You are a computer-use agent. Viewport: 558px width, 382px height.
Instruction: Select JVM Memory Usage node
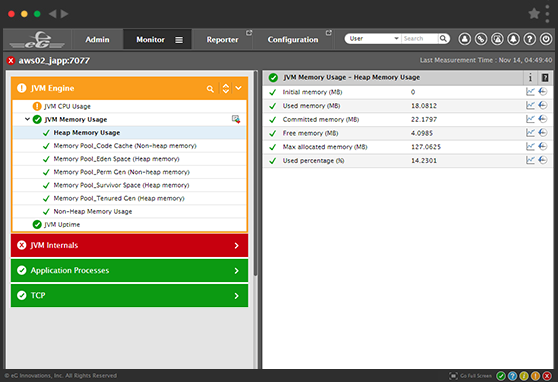tap(76, 120)
